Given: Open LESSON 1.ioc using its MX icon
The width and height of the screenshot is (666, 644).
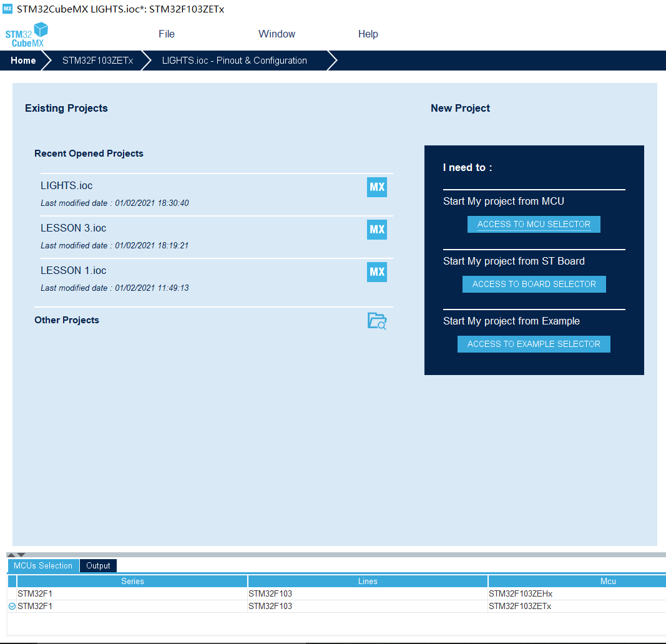Looking at the screenshot, I should [377, 272].
